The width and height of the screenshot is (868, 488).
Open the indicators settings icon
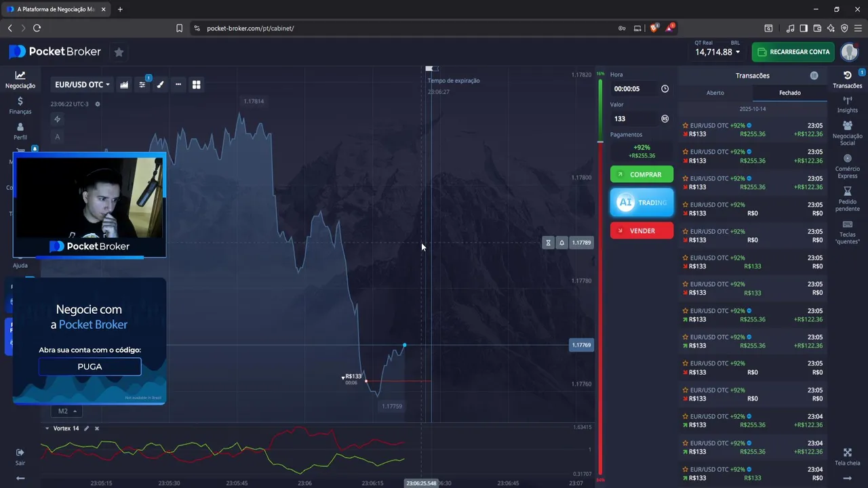pyautogui.click(x=142, y=85)
